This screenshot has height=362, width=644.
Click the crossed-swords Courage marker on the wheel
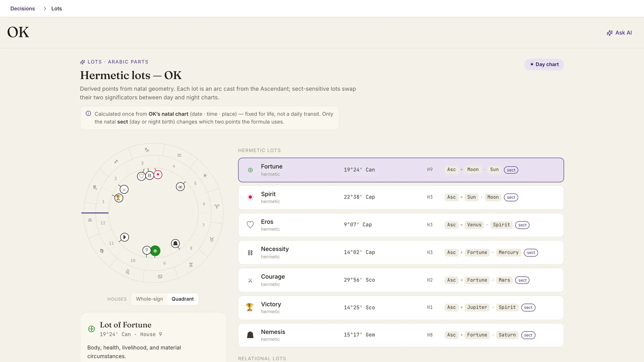[124, 189]
